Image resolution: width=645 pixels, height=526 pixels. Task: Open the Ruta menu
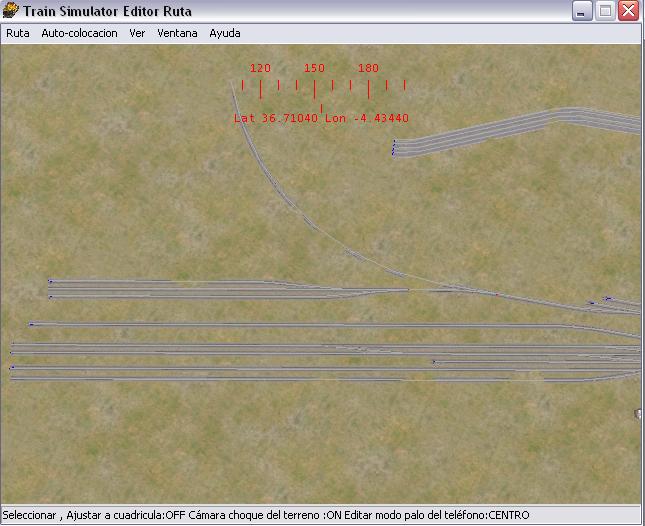click(x=18, y=33)
